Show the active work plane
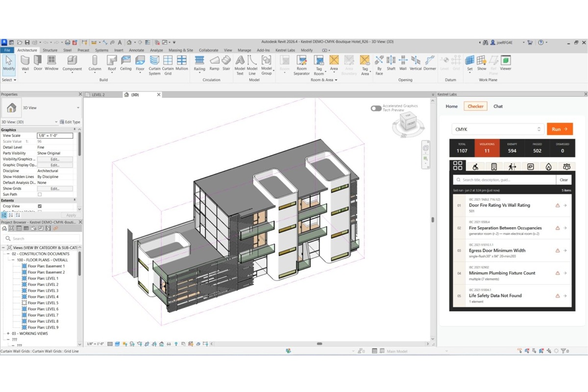This screenshot has width=588, height=392. pos(482,62)
